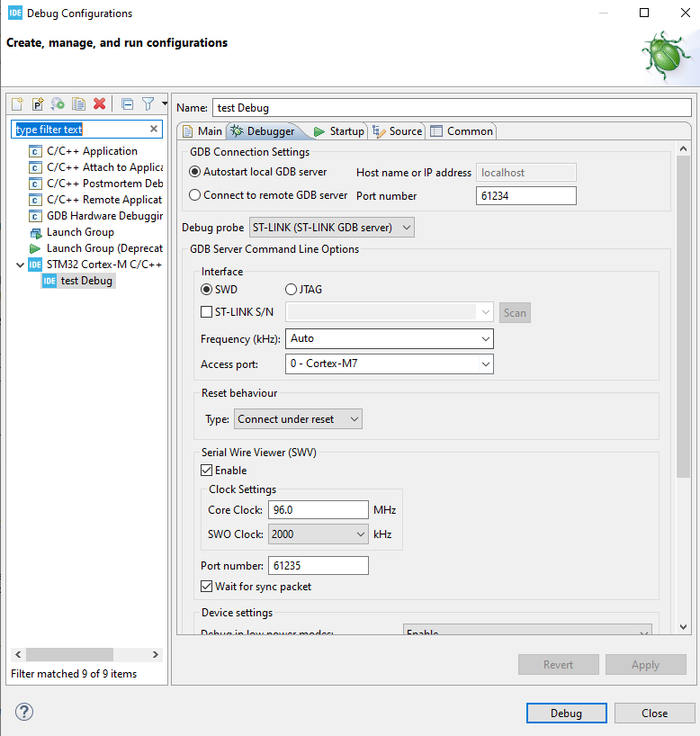The width and height of the screenshot is (700, 736).
Task: Create a new launch configuration
Action: pos(17,103)
